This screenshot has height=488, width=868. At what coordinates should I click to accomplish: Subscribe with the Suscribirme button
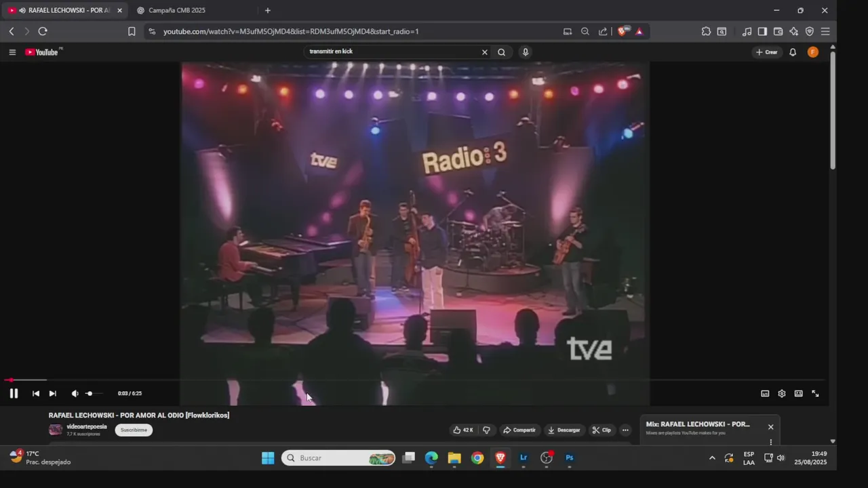[x=134, y=430]
